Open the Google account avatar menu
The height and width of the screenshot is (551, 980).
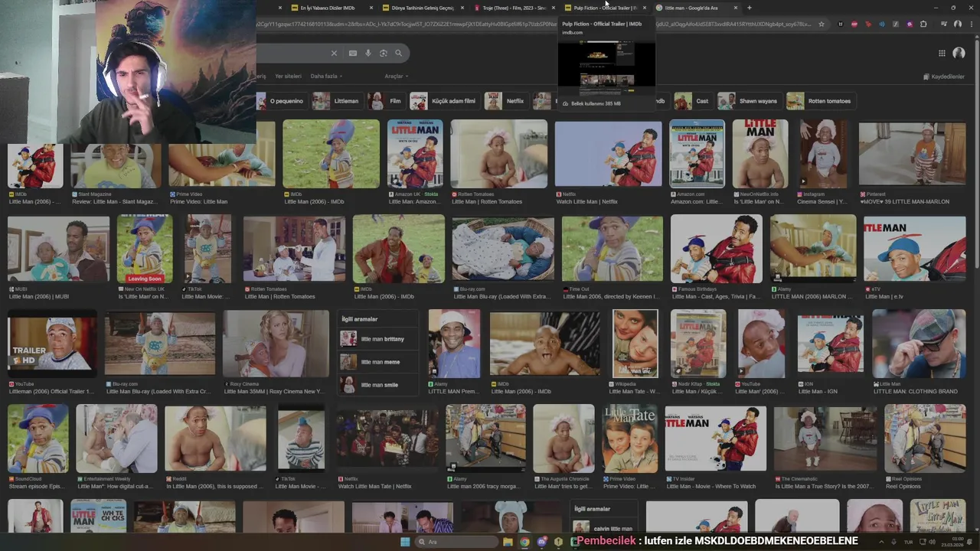click(x=959, y=53)
